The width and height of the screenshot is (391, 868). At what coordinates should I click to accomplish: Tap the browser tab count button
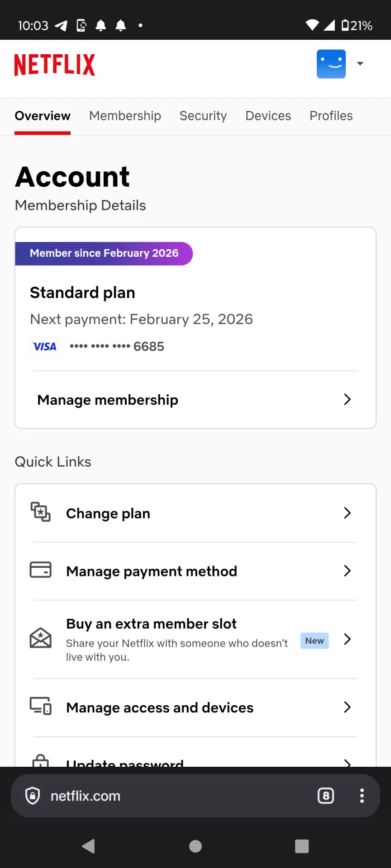click(326, 796)
